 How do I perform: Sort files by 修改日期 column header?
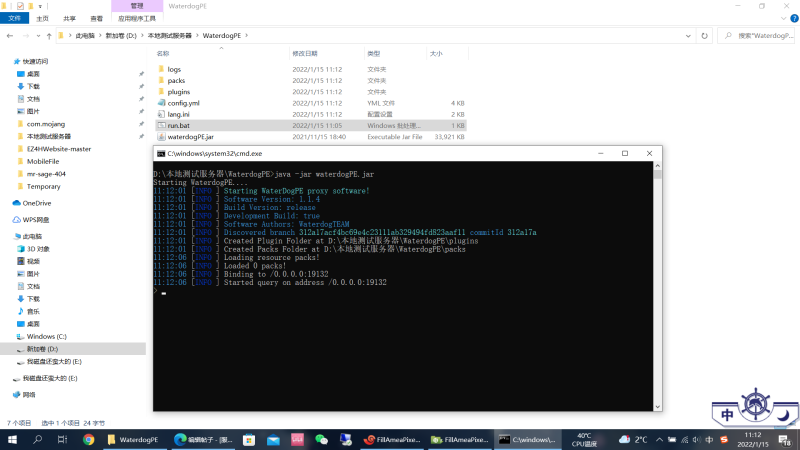pos(305,53)
